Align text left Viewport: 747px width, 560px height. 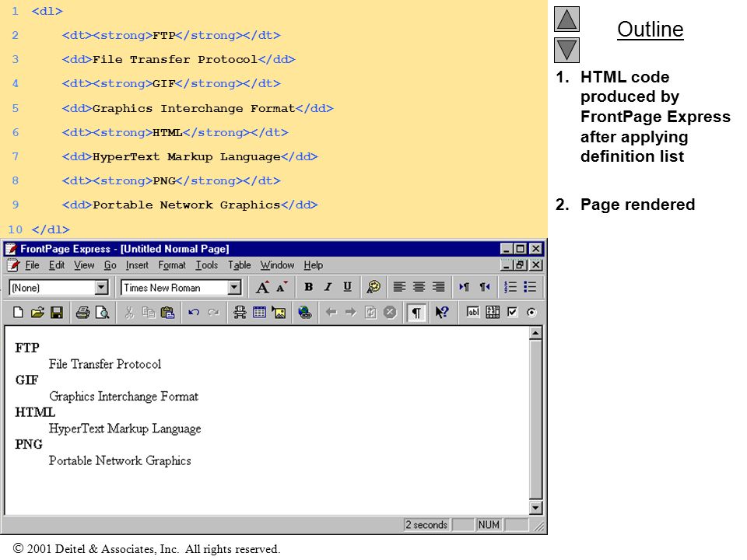pos(399,287)
